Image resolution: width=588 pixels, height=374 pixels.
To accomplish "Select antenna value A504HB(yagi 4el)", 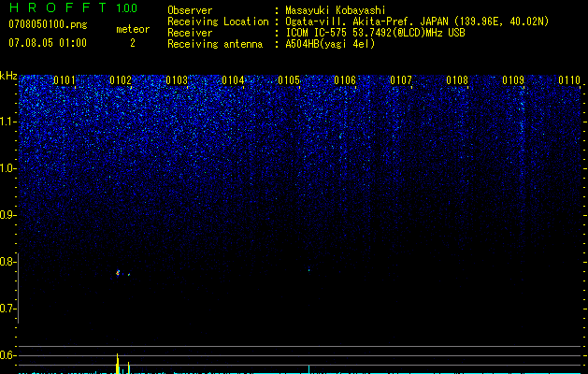I will (x=330, y=44).
